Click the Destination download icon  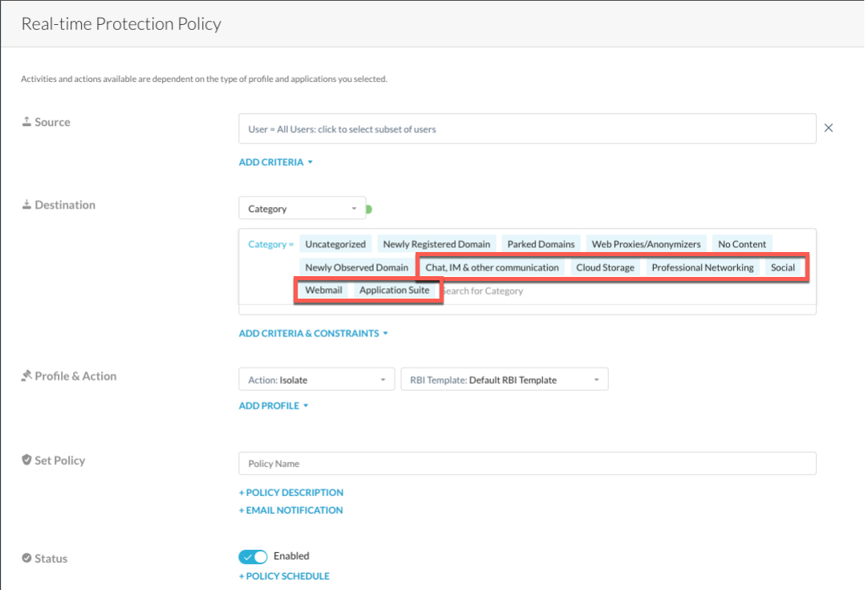(26, 205)
